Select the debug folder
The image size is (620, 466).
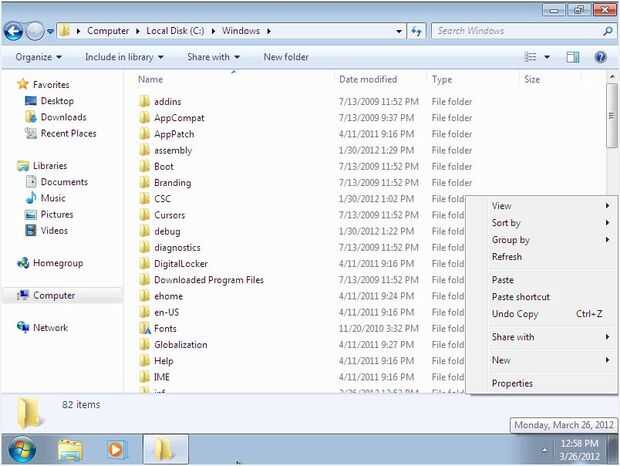click(167, 231)
